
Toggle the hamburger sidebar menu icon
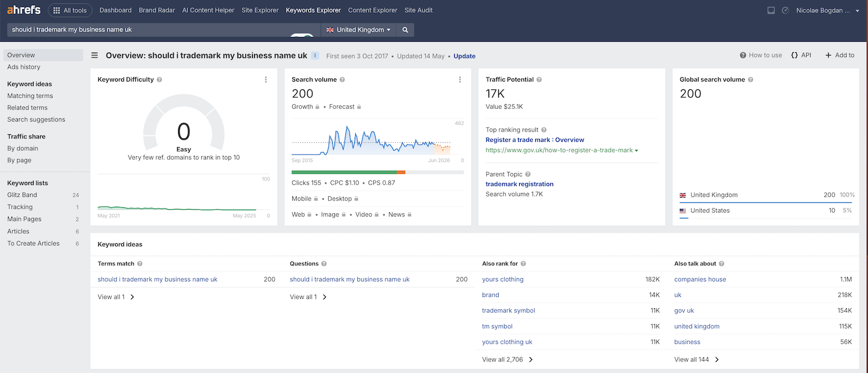[x=94, y=56]
